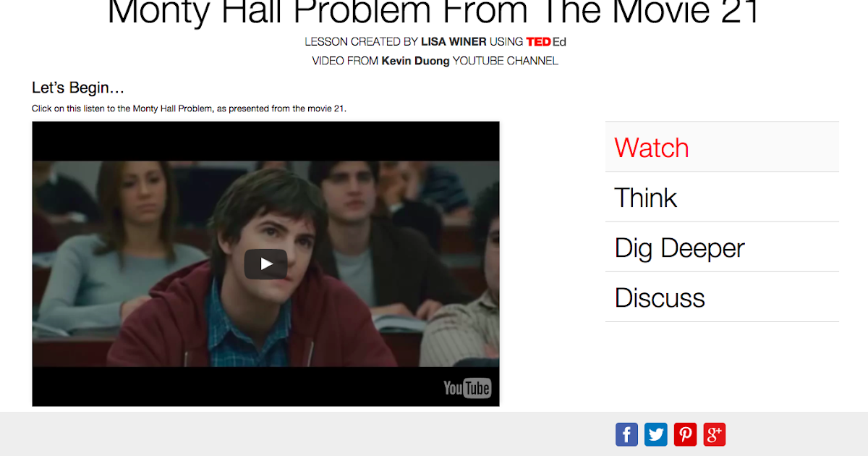Share with the Google Plus icon
The width and height of the screenshot is (868, 456).
pos(715,434)
